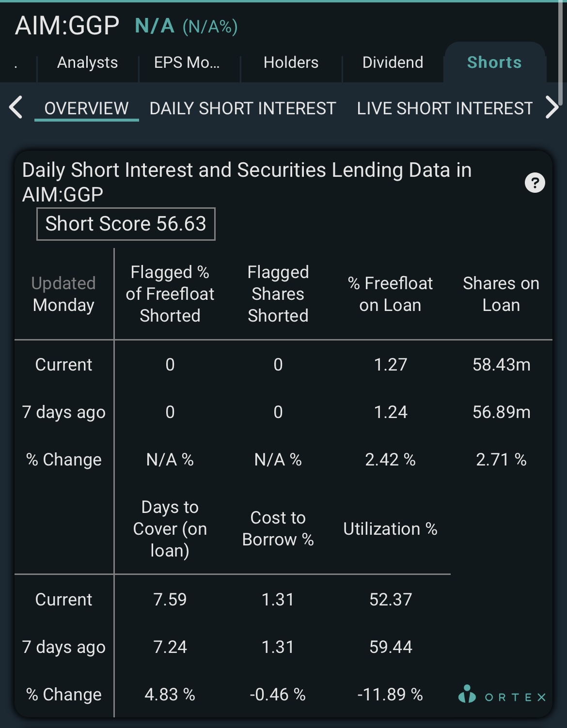
Task: Click the vertical scrollbar on the right edge
Action: coord(561,53)
